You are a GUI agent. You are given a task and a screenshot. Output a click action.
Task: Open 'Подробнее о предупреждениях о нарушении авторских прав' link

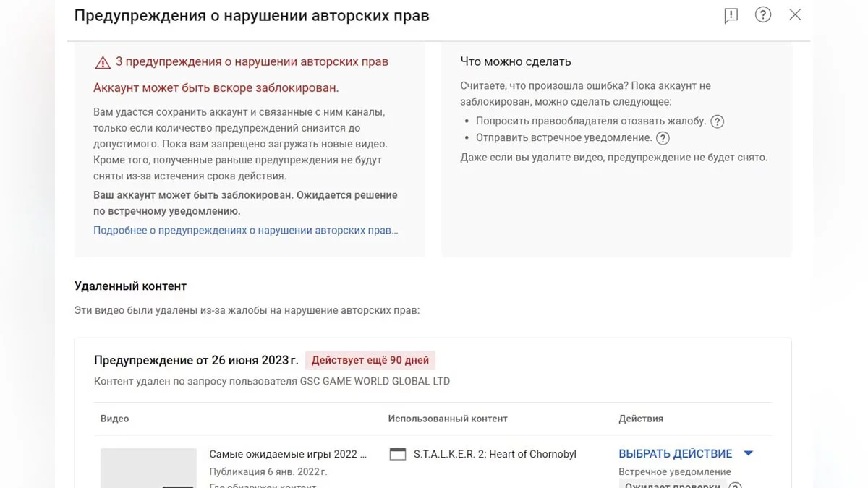point(246,231)
